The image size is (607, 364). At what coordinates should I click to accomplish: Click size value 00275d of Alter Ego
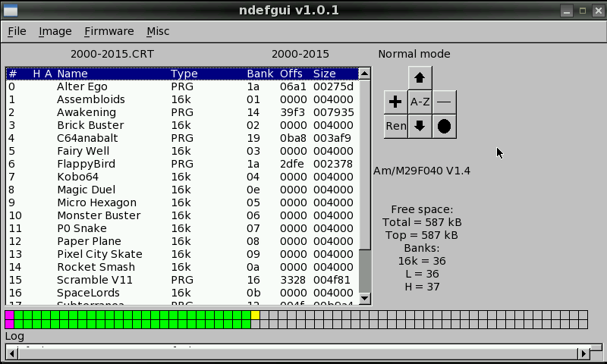(x=333, y=86)
